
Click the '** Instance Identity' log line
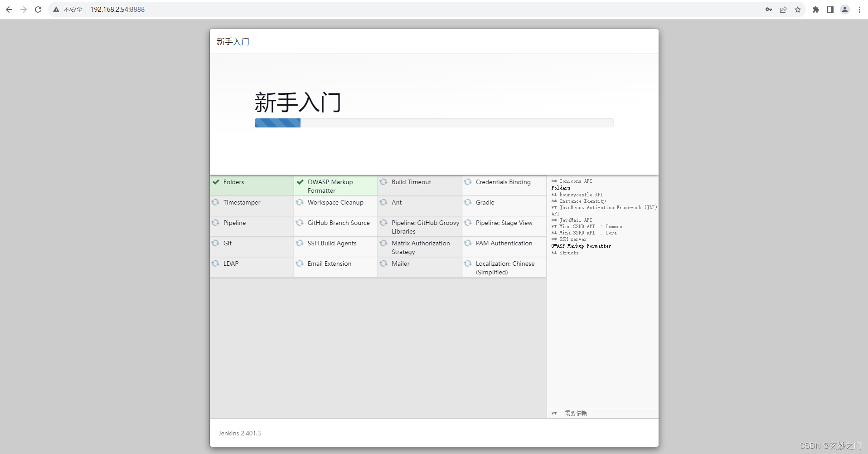coord(578,201)
